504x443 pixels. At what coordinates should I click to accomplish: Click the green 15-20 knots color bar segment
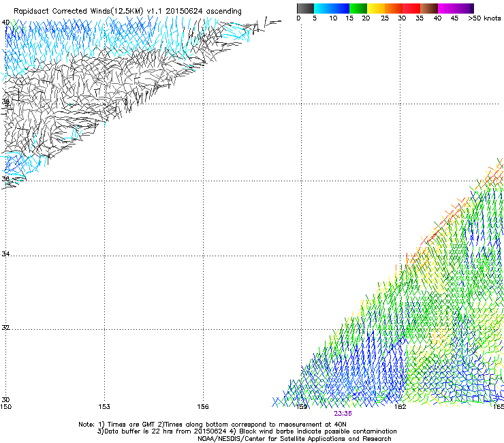click(x=358, y=8)
